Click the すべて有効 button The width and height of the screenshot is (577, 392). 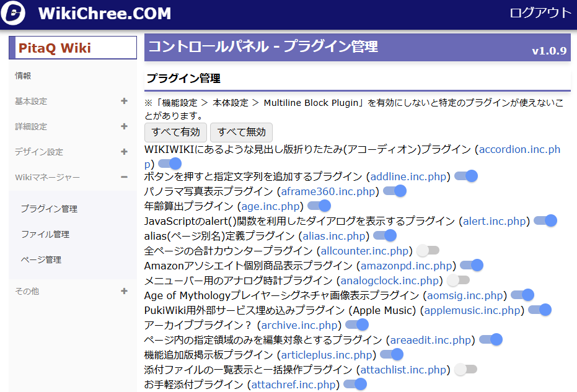coord(175,132)
